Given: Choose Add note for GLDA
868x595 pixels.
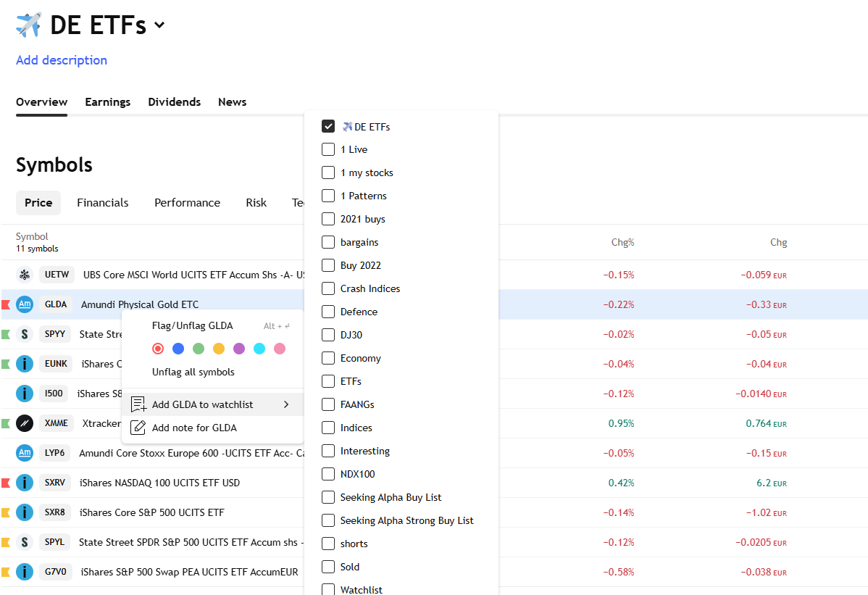Looking at the screenshot, I should coord(212,428).
